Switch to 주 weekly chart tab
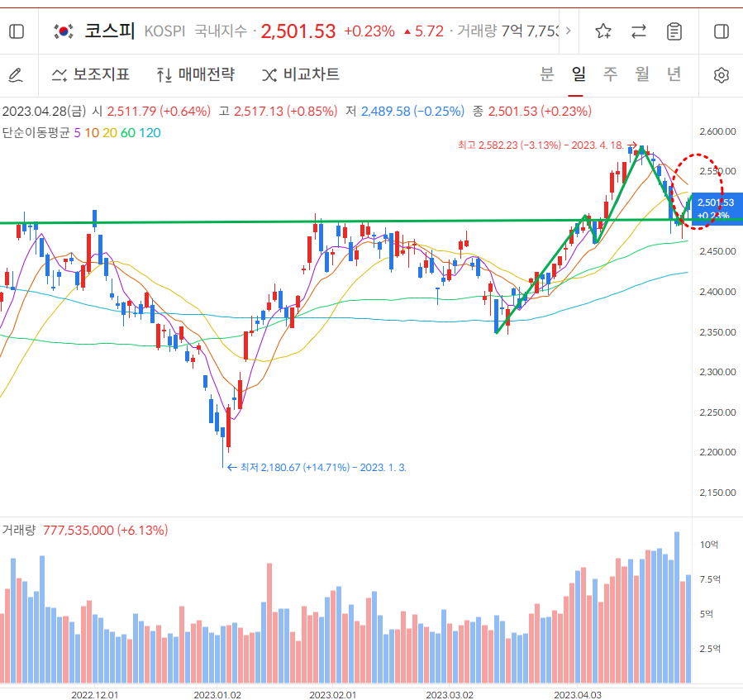Image resolution: width=743 pixels, height=700 pixels. (611, 74)
